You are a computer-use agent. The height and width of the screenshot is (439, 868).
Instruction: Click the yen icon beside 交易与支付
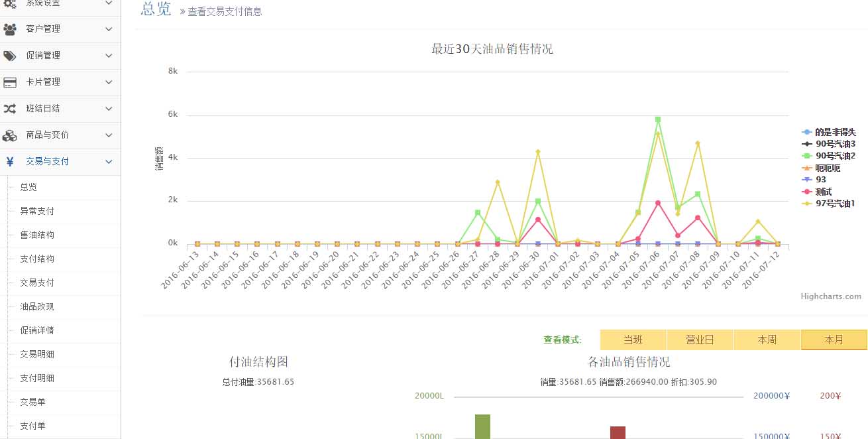click(10, 162)
